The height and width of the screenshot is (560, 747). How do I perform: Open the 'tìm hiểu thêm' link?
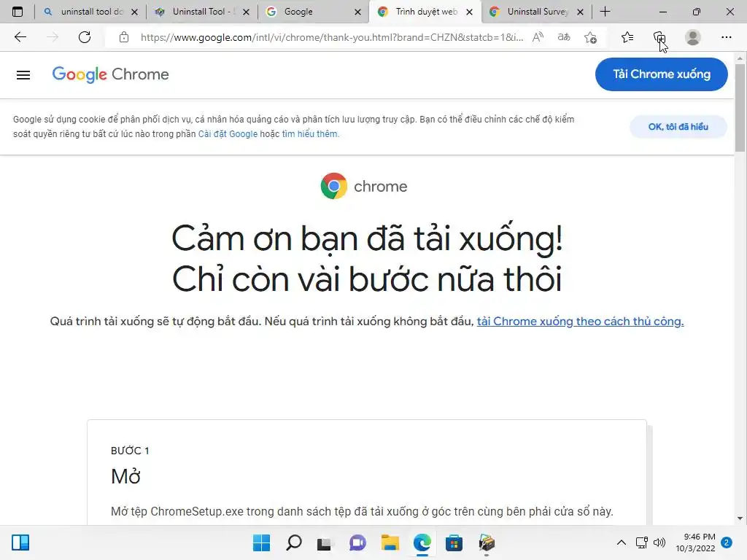[309, 134]
